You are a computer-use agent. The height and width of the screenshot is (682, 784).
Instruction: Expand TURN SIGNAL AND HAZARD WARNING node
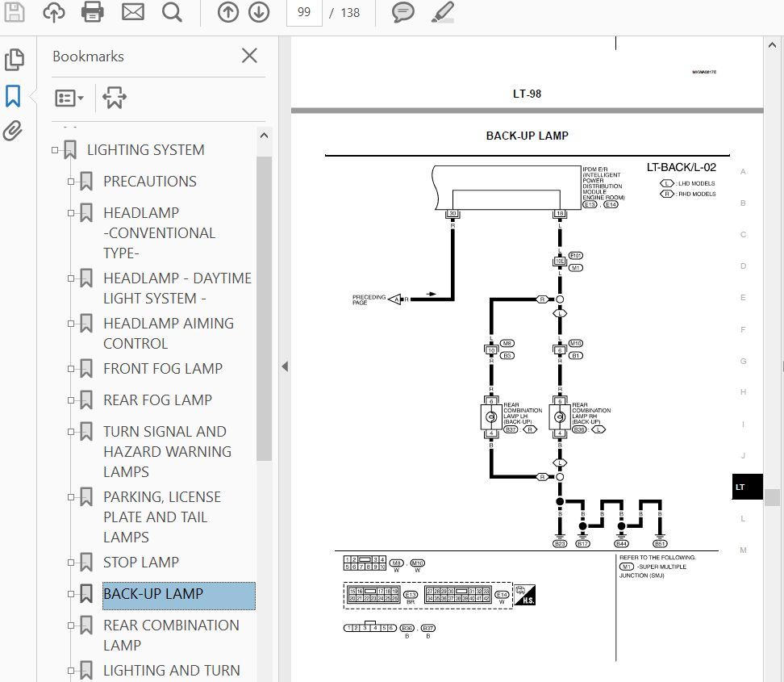click(x=71, y=432)
